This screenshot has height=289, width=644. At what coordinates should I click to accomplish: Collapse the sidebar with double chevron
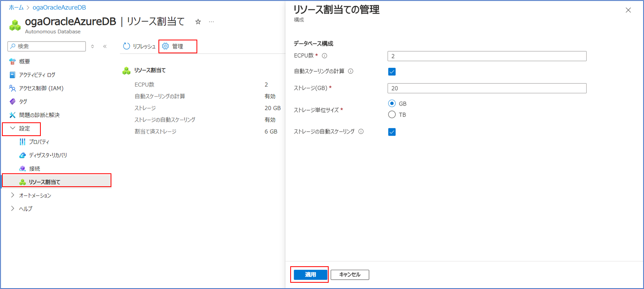[105, 46]
